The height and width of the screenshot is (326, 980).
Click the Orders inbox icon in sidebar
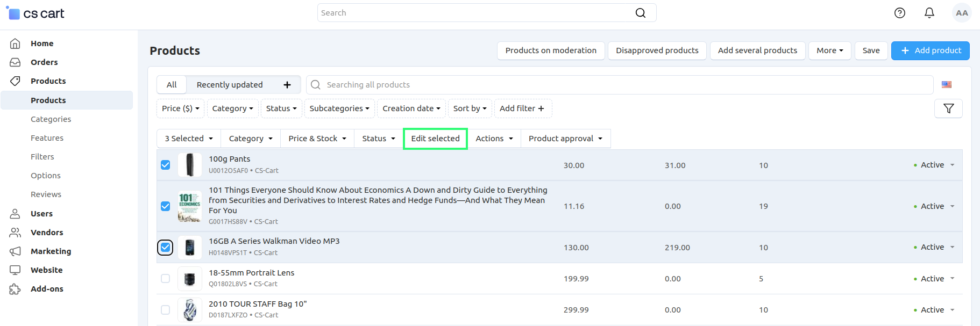pos(15,62)
